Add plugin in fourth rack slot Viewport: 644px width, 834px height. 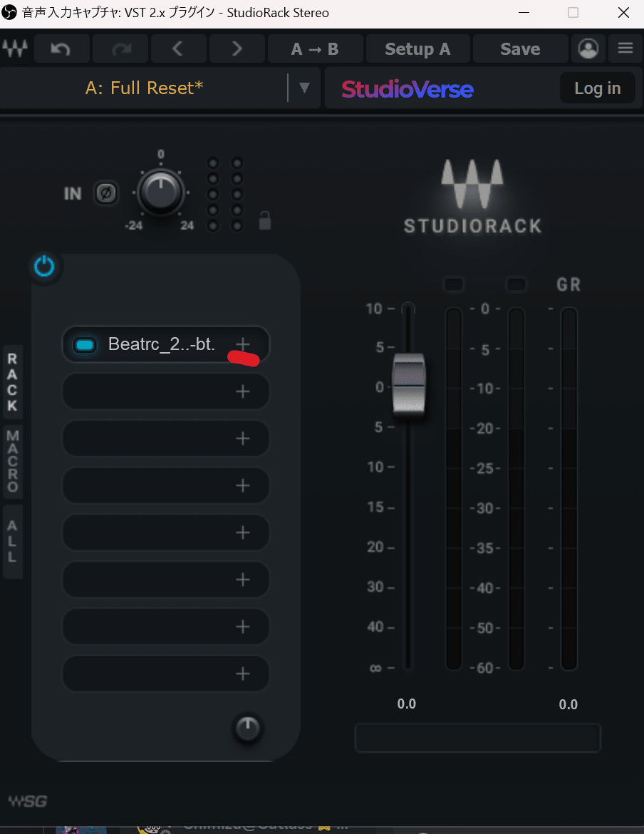click(243, 485)
